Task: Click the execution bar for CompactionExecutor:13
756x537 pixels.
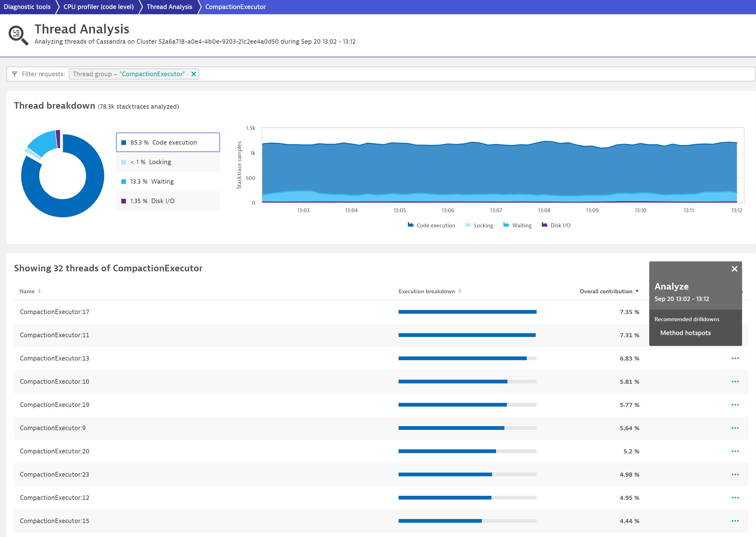Action: [468, 358]
